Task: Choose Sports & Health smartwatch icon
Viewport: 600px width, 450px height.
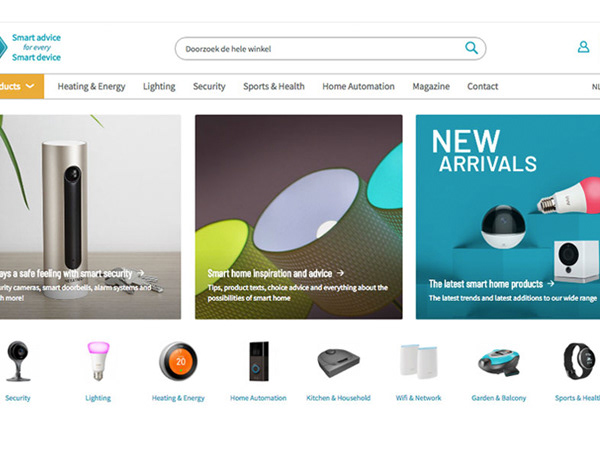Action: pos(579,361)
